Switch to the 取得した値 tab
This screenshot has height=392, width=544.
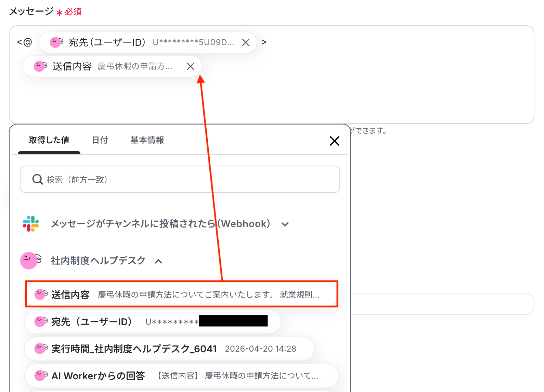pyautogui.click(x=49, y=140)
